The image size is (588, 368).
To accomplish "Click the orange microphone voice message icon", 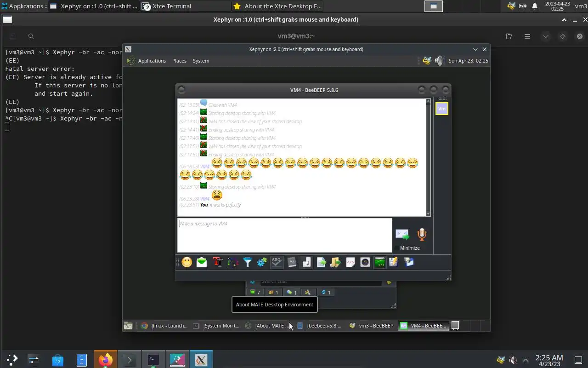I will point(422,235).
